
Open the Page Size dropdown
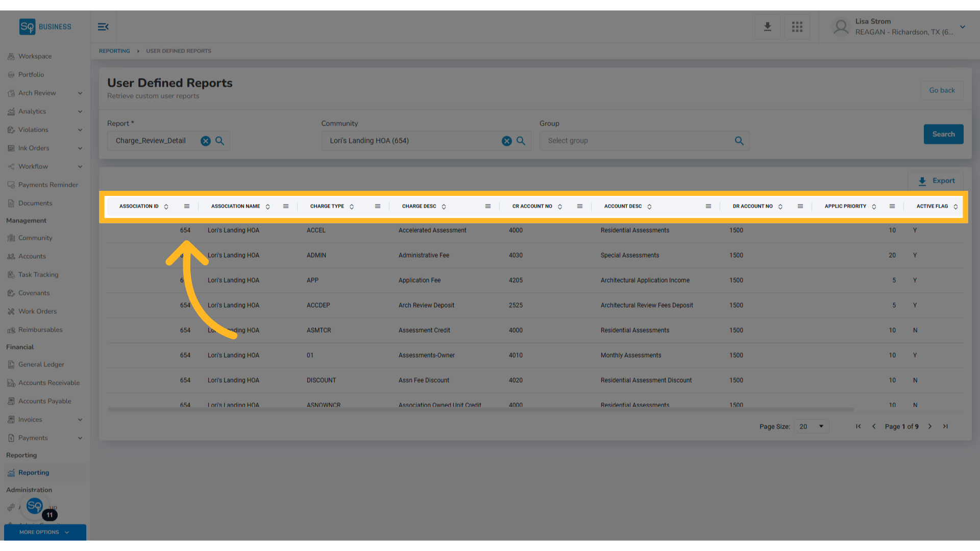point(812,427)
